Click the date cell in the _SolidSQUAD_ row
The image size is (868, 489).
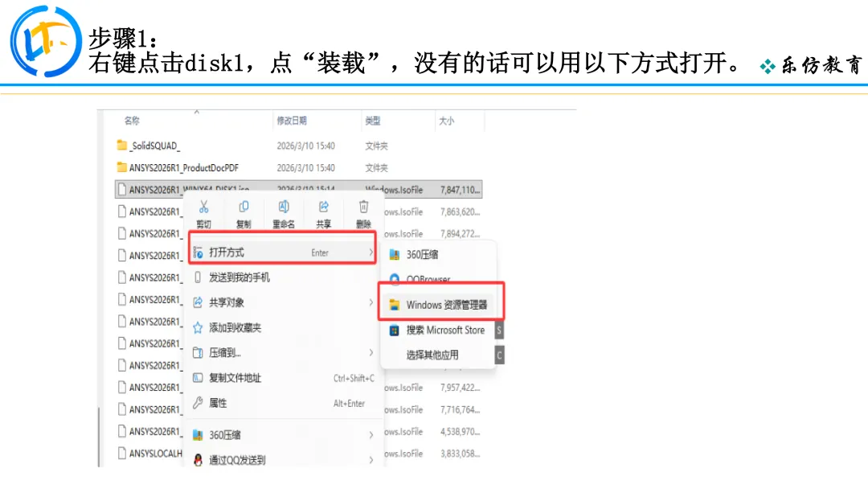tap(305, 146)
